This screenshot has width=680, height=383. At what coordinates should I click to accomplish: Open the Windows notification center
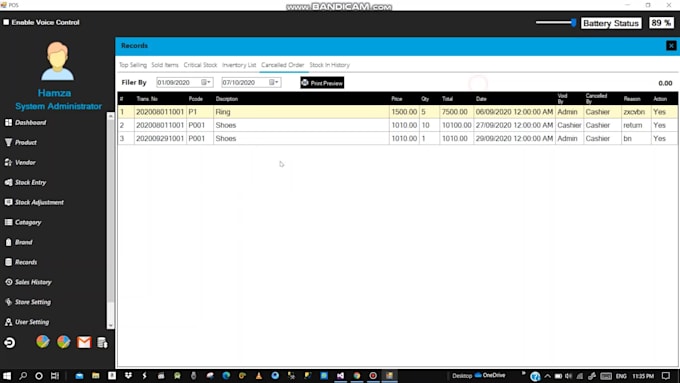coord(666,376)
